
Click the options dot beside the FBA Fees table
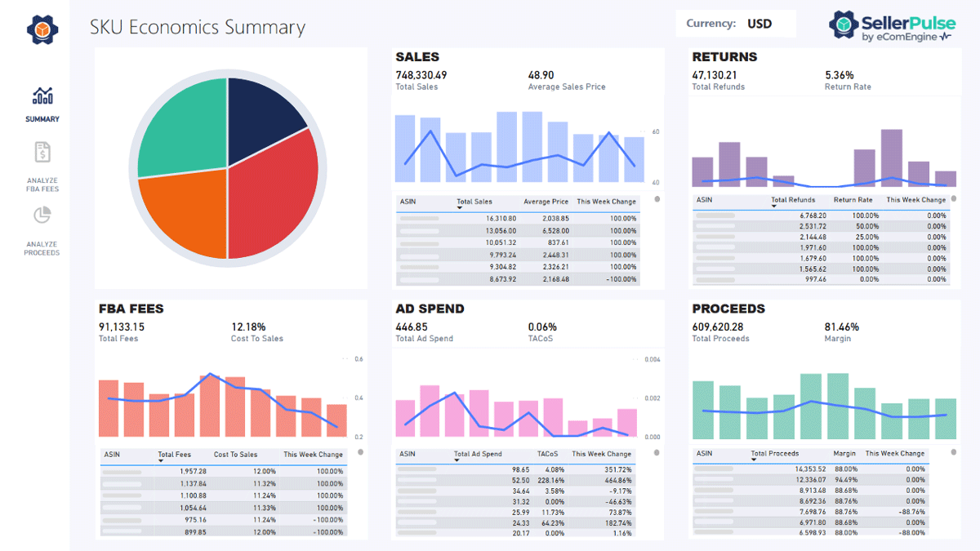tap(360, 451)
